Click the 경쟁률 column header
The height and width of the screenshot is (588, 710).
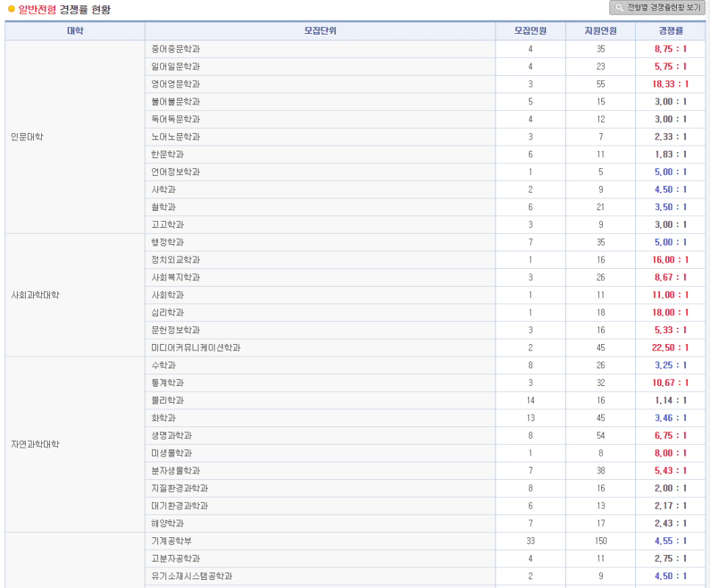pos(670,31)
